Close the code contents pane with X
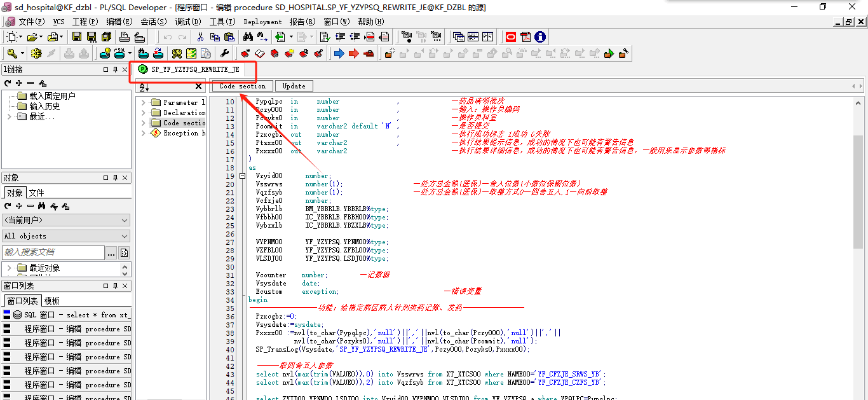This screenshot has height=400, width=868. click(x=198, y=86)
